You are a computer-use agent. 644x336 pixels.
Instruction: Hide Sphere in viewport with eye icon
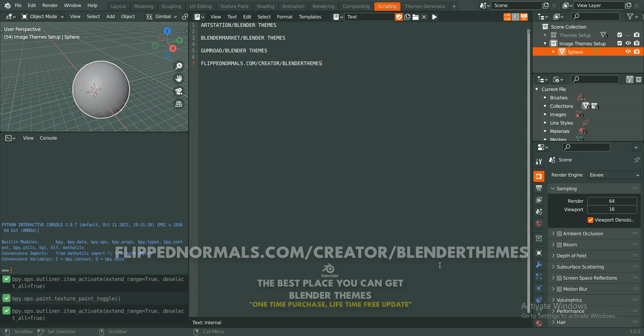coord(628,52)
